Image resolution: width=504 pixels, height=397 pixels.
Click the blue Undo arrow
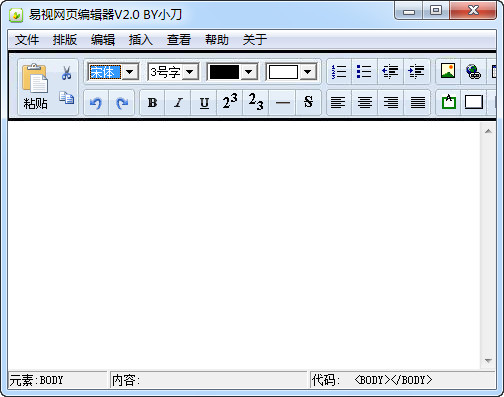96,103
